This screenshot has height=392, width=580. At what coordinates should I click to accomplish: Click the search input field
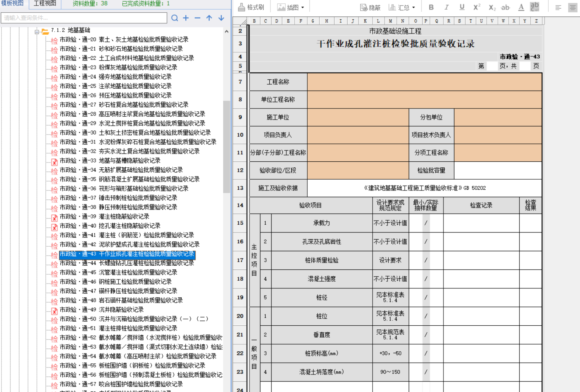[x=84, y=18]
